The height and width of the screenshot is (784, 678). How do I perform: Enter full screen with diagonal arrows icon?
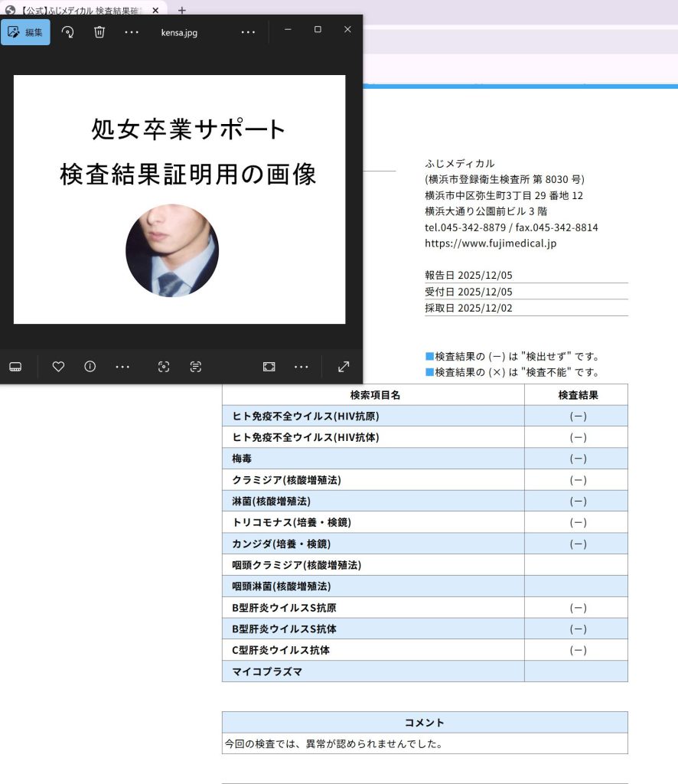point(344,367)
